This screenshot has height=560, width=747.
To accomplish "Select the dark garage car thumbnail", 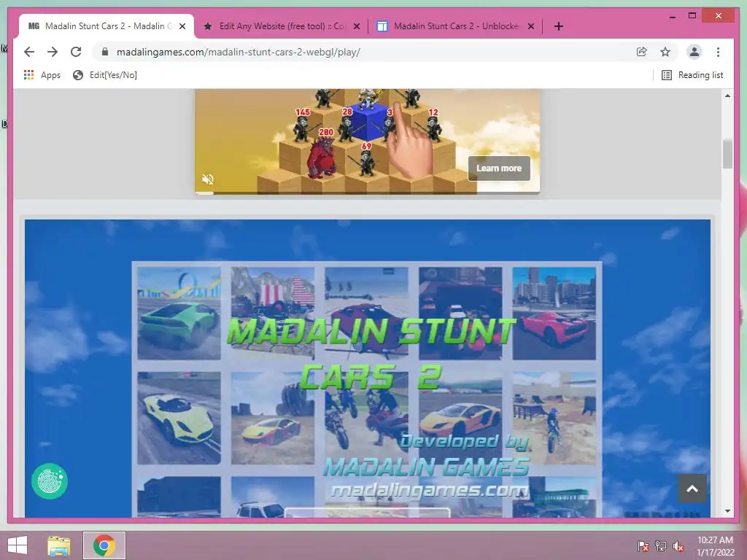I will [x=460, y=314].
